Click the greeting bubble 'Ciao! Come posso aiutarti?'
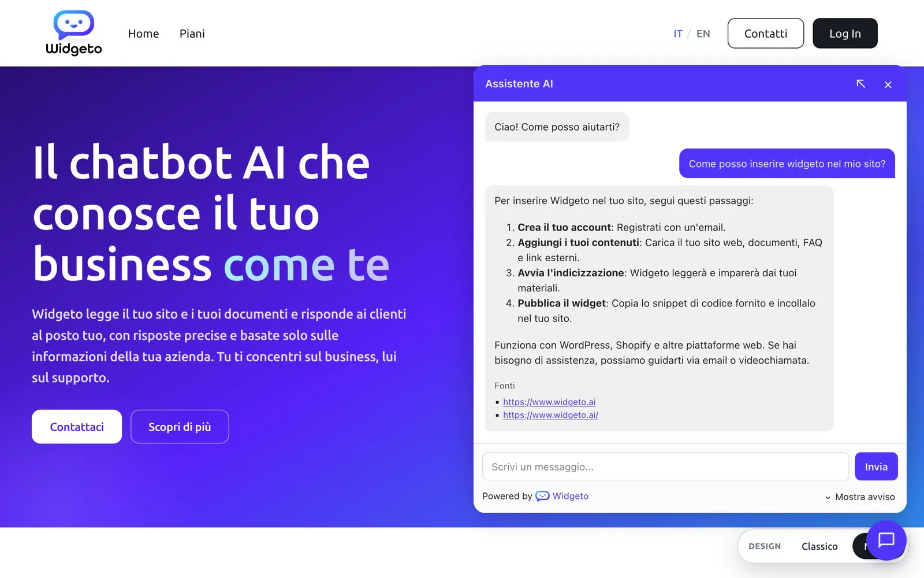Viewport: 924px width, 578px height. point(557,127)
